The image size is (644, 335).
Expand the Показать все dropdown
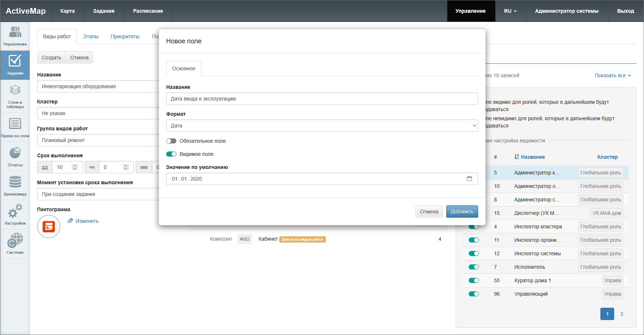point(612,75)
